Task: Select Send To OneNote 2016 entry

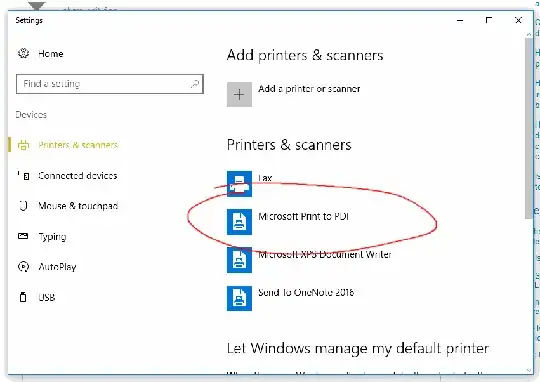Action: click(306, 292)
